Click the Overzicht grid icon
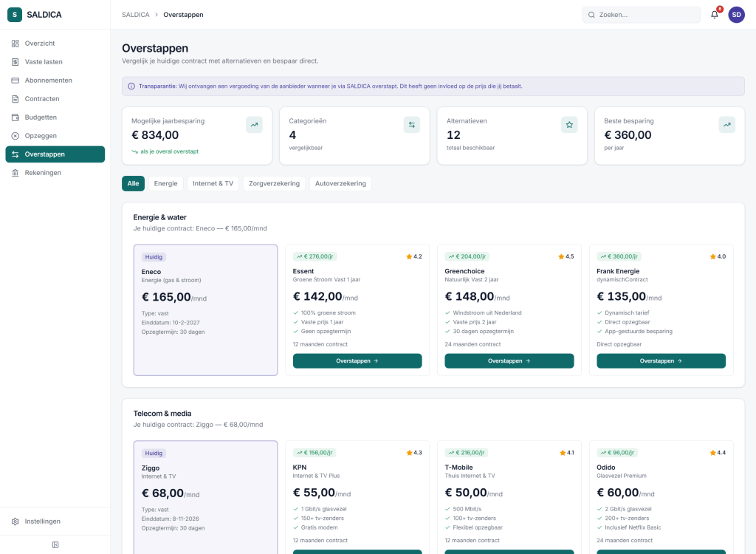This screenshot has width=756, height=554. [x=15, y=44]
